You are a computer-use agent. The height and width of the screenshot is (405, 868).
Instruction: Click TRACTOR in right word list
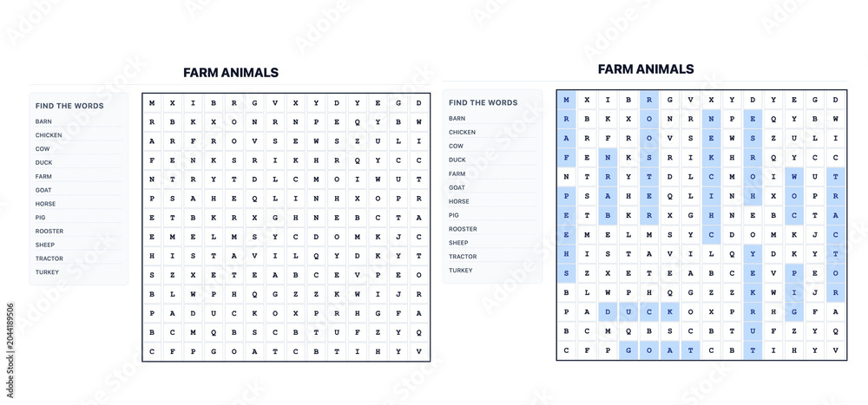463,256
